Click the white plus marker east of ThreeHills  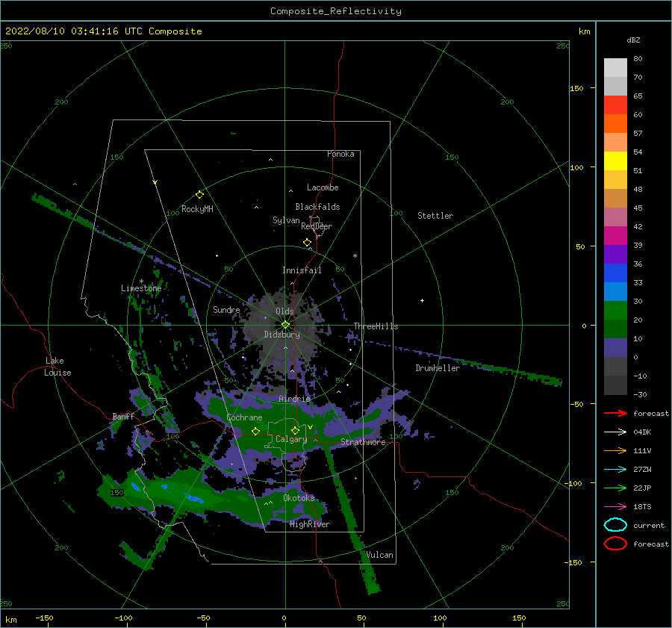pos(422,300)
